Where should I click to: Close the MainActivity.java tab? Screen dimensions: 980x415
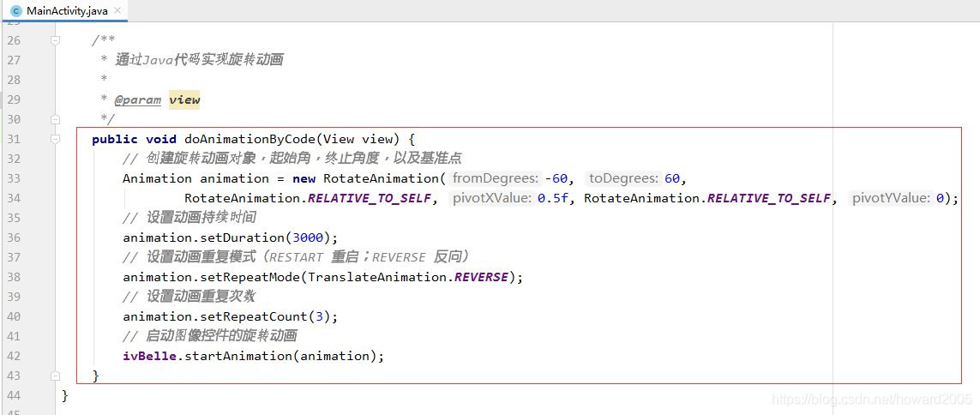tap(117, 10)
